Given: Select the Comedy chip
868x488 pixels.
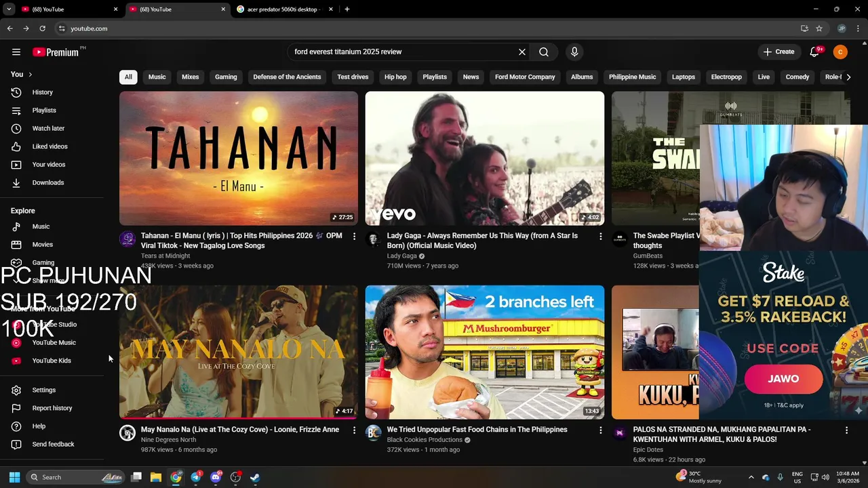Looking at the screenshot, I should (x=797, y=77).
